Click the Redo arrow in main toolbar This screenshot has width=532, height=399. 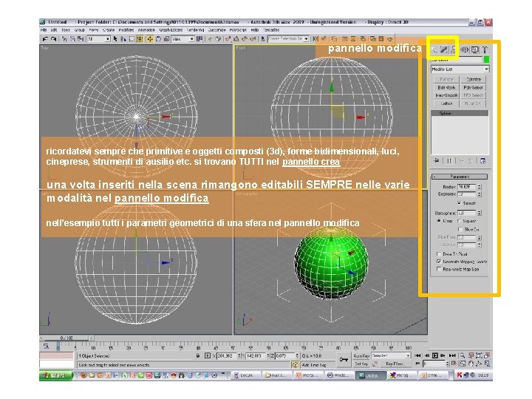(54, 39)
